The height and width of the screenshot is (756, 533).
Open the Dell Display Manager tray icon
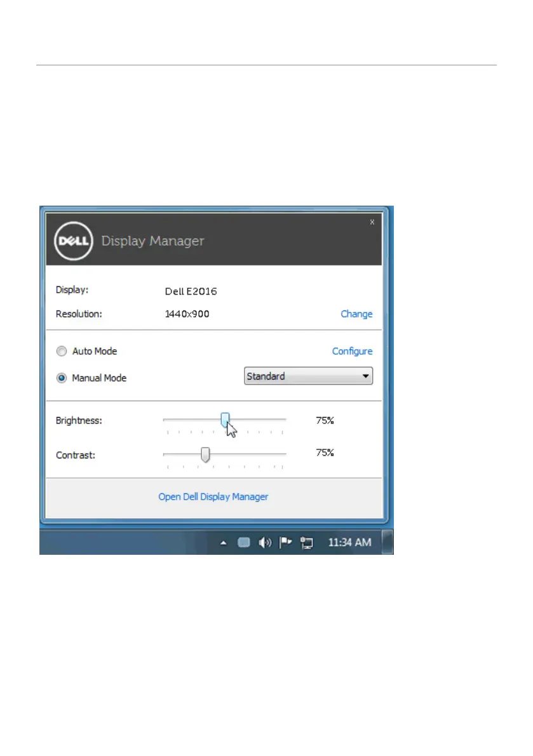pyautogui.click(x=244, y=543)
